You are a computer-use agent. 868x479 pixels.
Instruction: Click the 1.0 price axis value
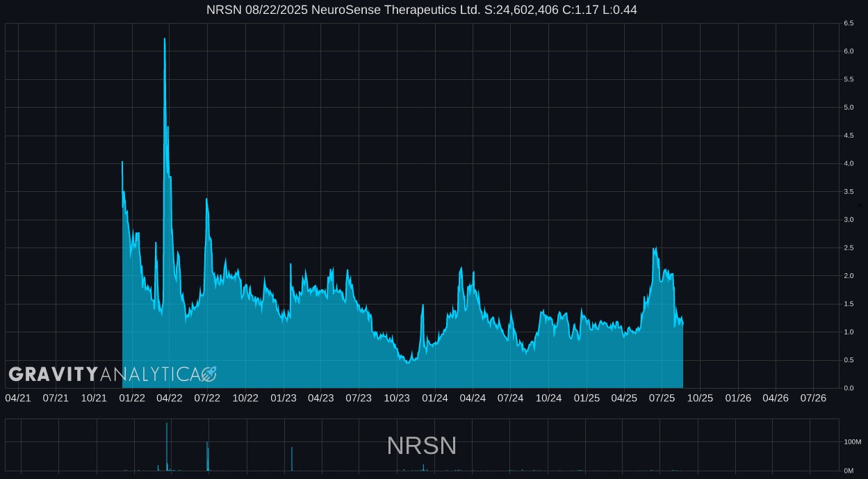pyautogui.click(x=849, y=332)
